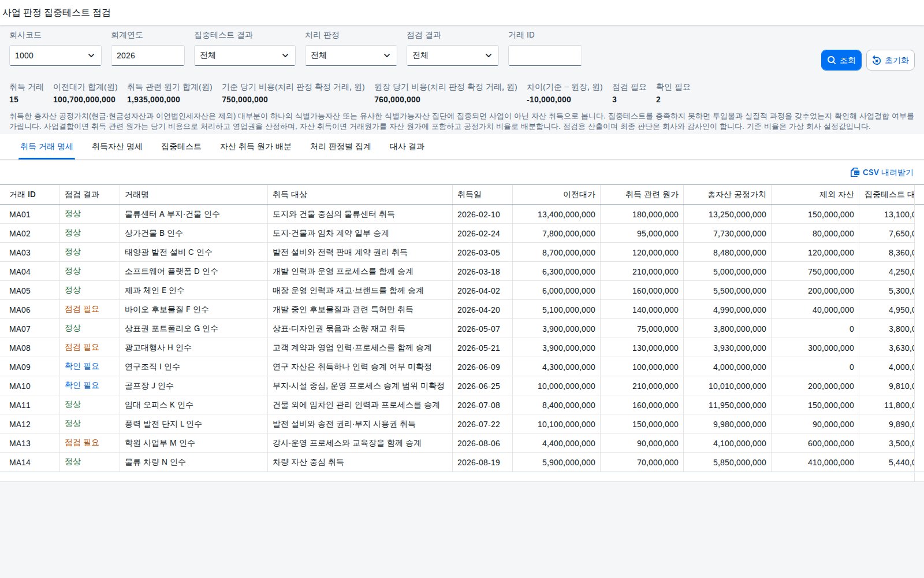Click the 조회 search button
The image size is (924, 578).
coord(841,60)
